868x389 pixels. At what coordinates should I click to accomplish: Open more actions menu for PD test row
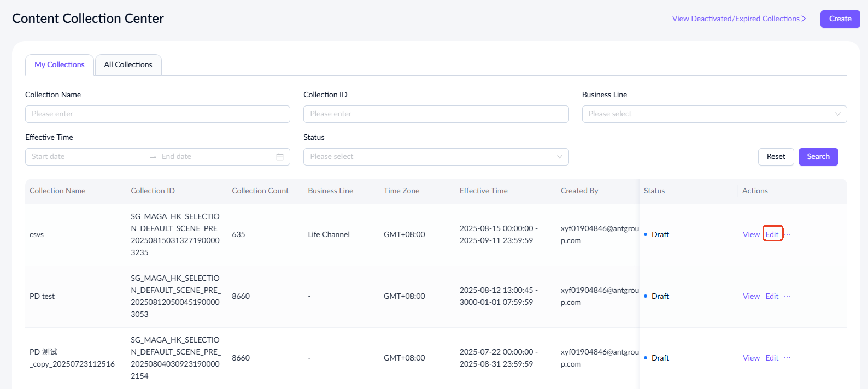787,296
